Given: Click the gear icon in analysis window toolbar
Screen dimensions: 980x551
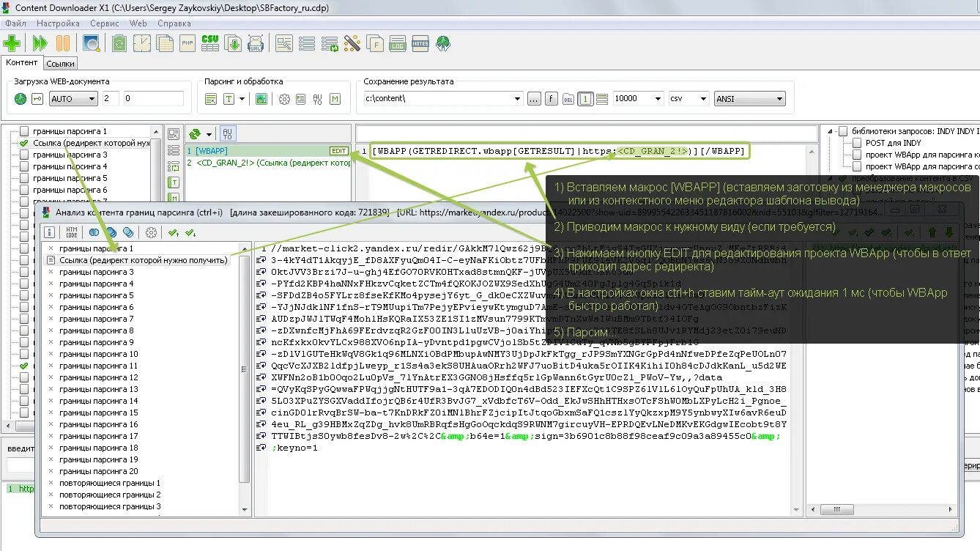Looking at the screenshot, I should [151, 232].
